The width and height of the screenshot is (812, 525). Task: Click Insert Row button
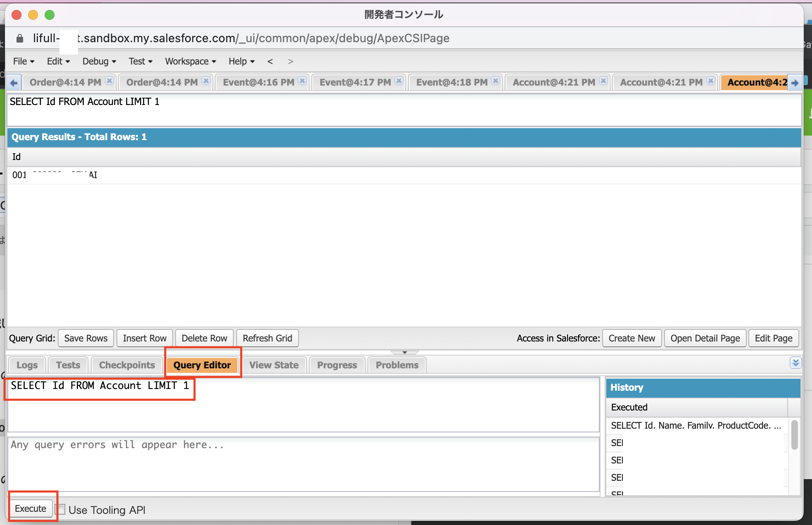click(x=145, y=338)
